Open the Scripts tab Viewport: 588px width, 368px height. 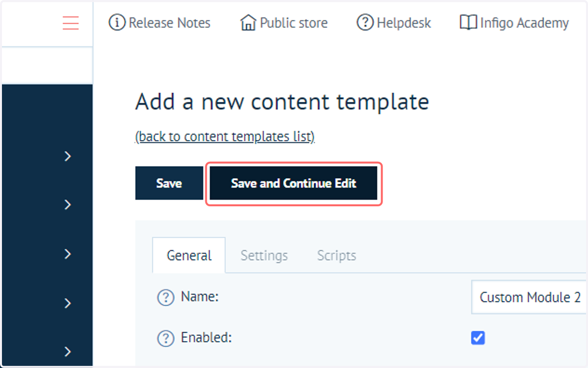coord(337,255)
